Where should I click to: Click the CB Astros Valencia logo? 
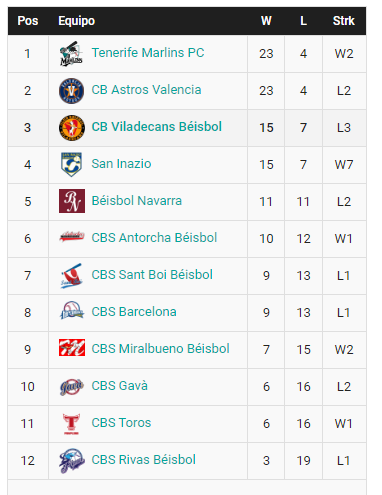point(72,91)
